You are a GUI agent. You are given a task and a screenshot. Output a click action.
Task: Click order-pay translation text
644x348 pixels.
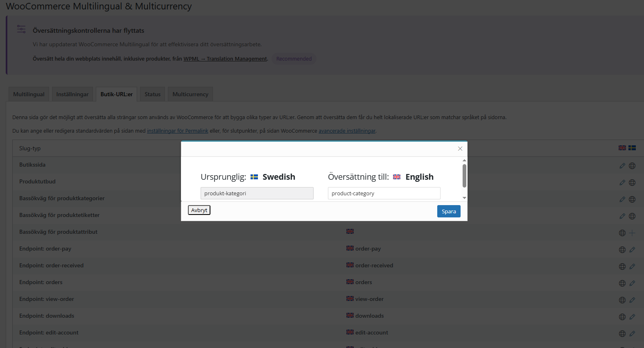coord(368,249)
